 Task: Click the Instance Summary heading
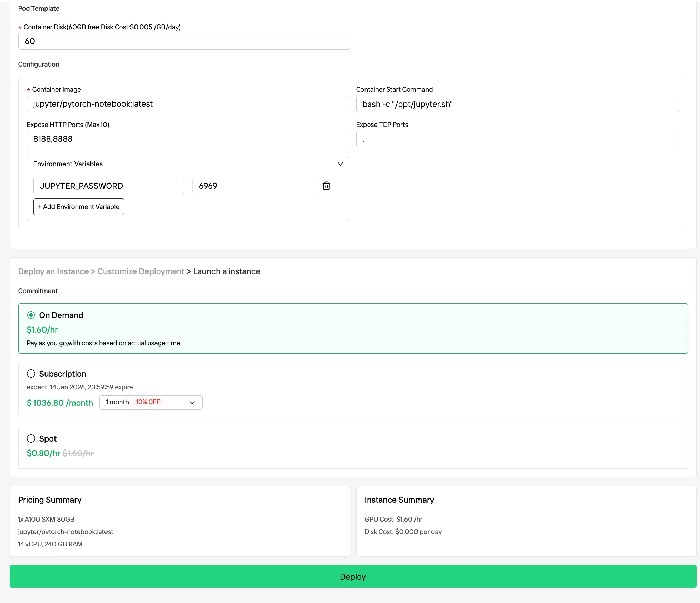coord(399,500)
